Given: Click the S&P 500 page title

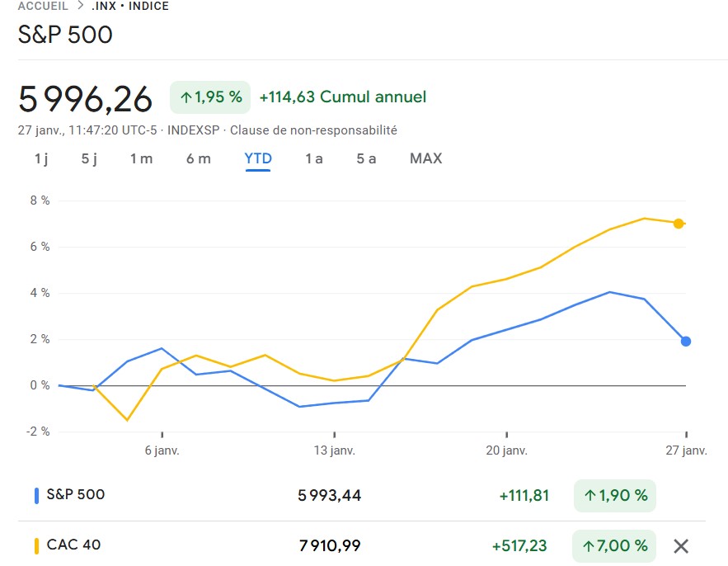Looking at the screenshot, I should (x=65, y=35).
